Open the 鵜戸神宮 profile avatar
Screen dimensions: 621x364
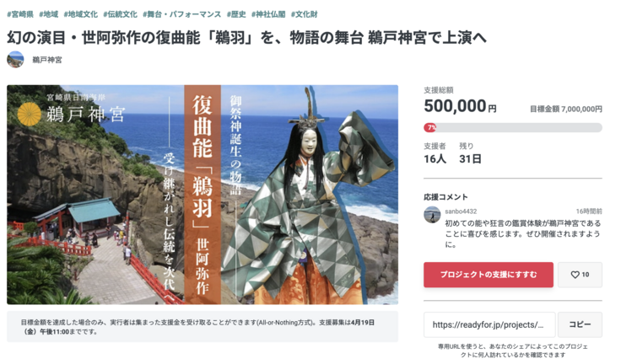[x=15, y=60]
